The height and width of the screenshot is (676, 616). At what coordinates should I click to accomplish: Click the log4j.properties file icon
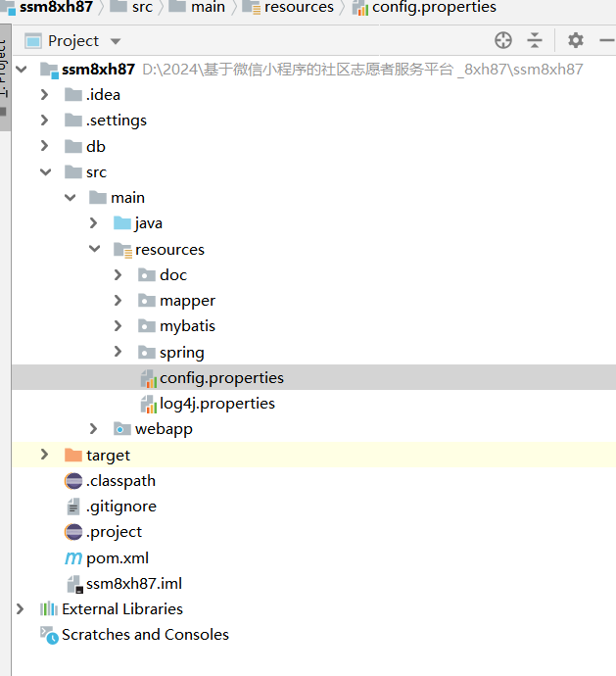(149, 404)
